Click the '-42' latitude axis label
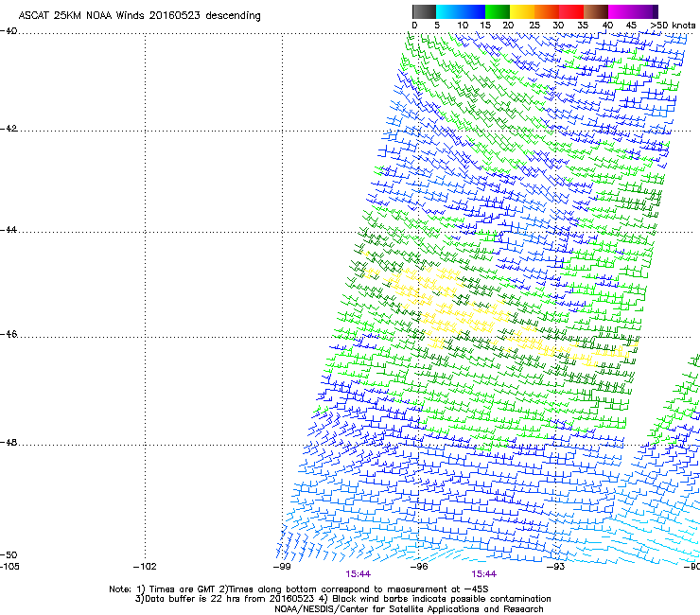 9,129
